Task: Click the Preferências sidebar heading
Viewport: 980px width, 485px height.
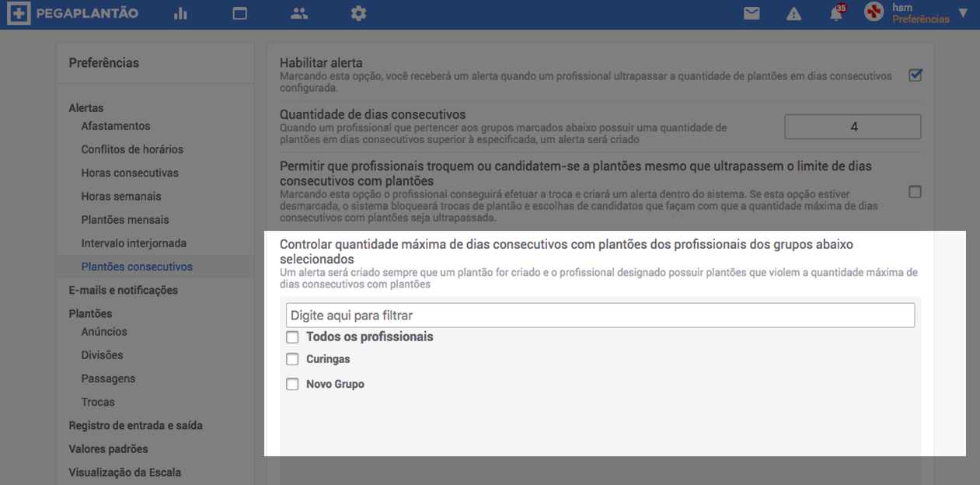Action: click(x=104, y=63)
